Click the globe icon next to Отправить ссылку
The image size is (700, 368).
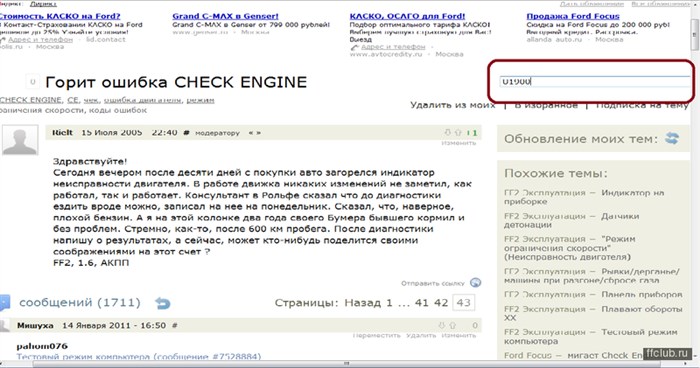click(x=476, y=283)
